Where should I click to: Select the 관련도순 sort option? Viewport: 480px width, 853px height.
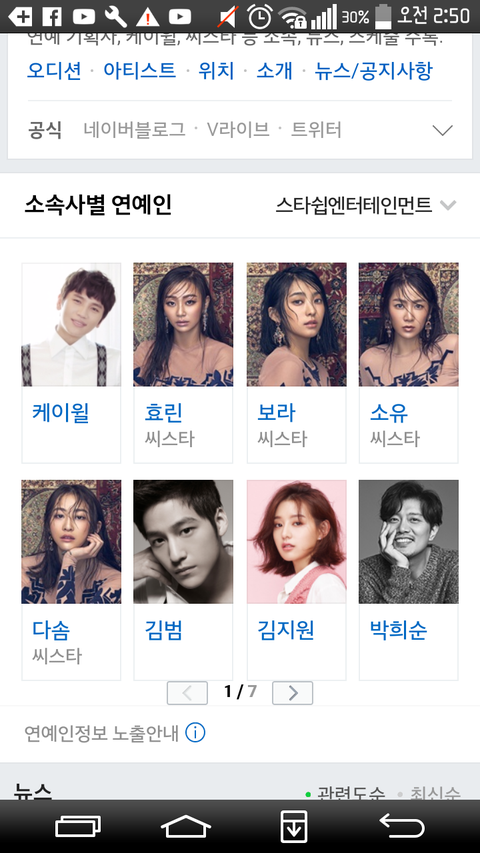pos(346,793)
